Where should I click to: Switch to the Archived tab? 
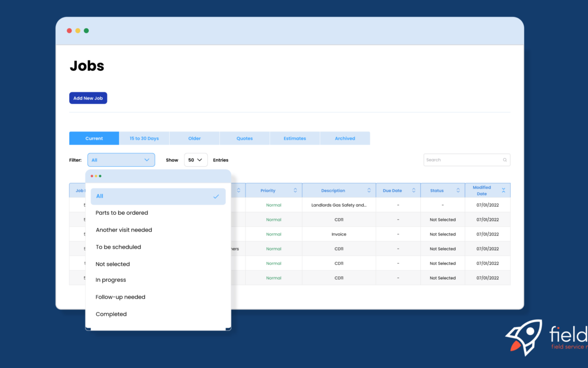(345, 138)
